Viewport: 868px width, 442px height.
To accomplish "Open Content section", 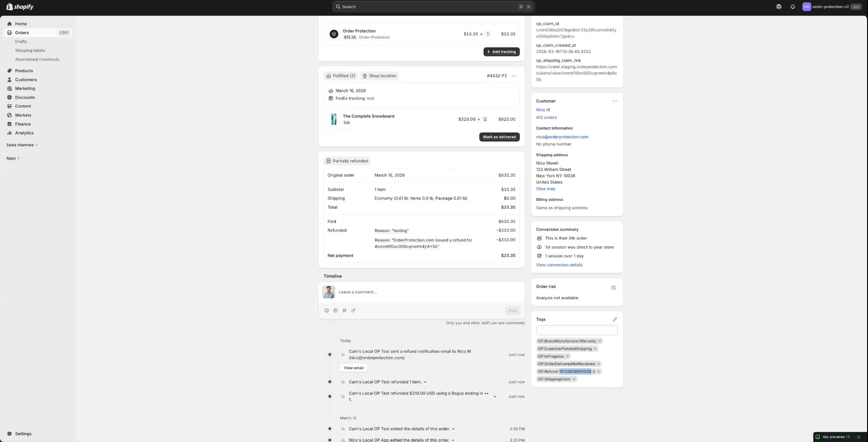I will pyautogui.click(x=23, y=106).
